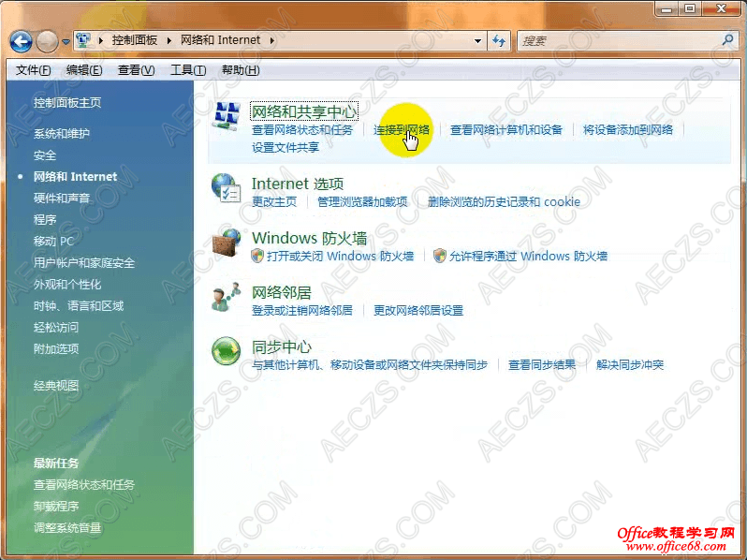Click the green 同步中心 sync icon
This screenshot has width=747, height=560.
[x=227, y=352]
